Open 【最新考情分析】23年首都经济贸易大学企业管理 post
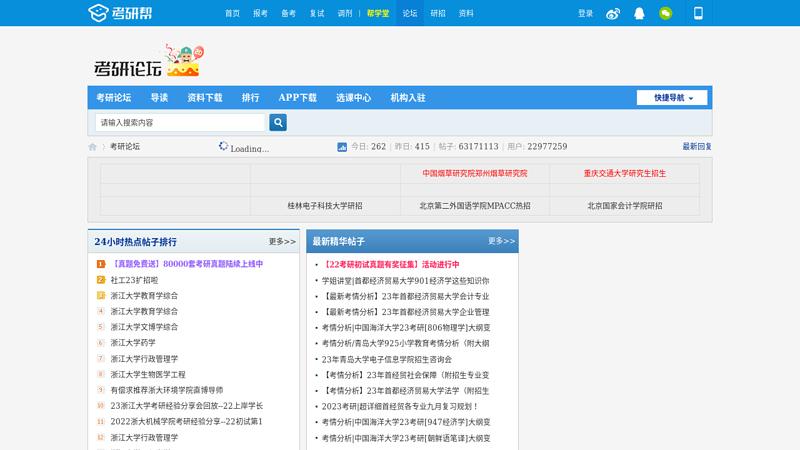 click(405, 312)
